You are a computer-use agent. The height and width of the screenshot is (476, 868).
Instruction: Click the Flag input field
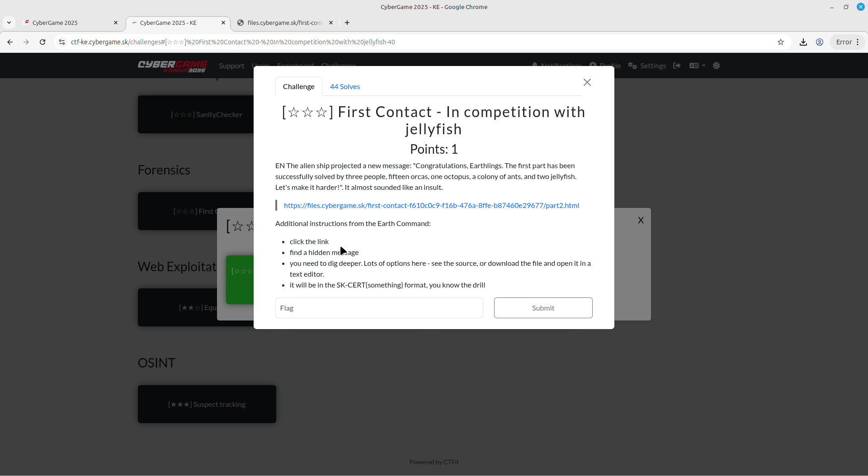[x=379, y=308]
